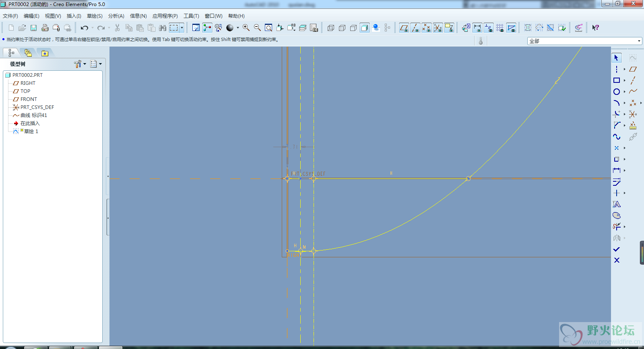Confirm the sketch with the checkmark
This screenshot has width=644, height=349.
click(x=617, y=249)
